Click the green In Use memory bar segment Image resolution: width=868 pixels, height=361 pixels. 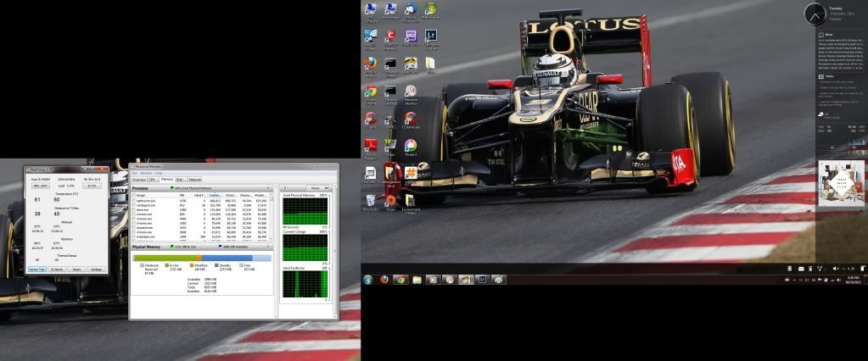coord(166,258)
